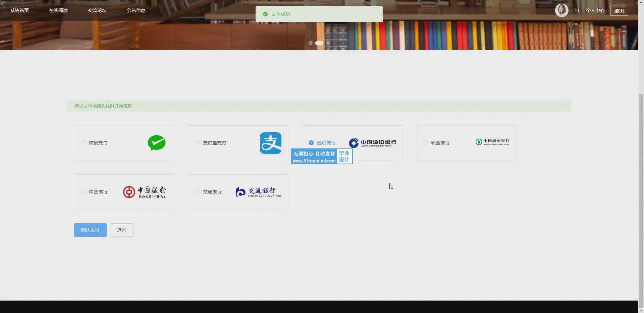The width and height of the screenshot is (644, 313).
Task: Click the 确认支付 button
Action: click(90, 230)
